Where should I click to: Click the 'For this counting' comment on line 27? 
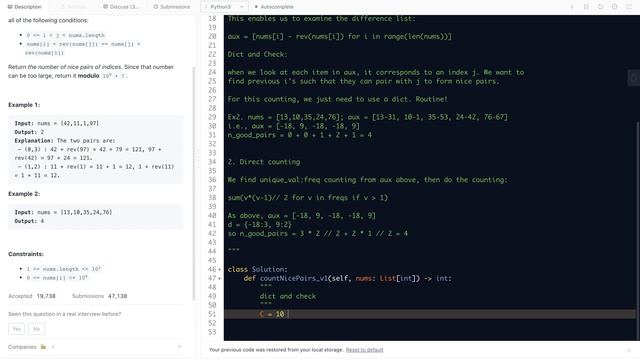[x=338, y=99]
